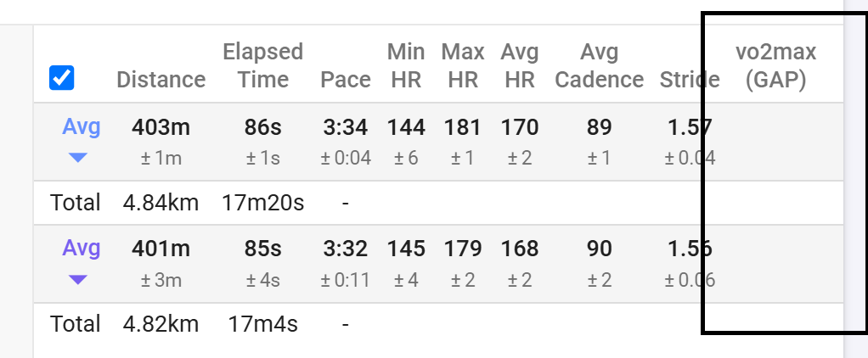Click the Pace column header

point(346,80)
